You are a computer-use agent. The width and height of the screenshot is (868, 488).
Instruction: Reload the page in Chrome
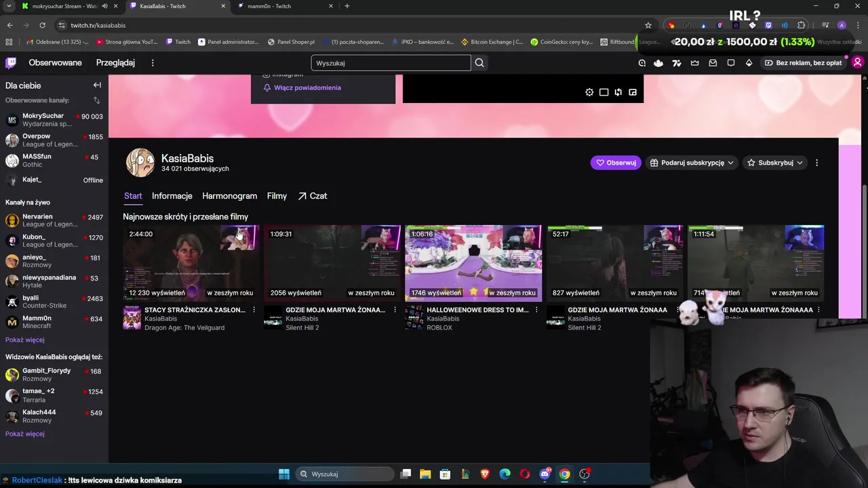[42, 25]
